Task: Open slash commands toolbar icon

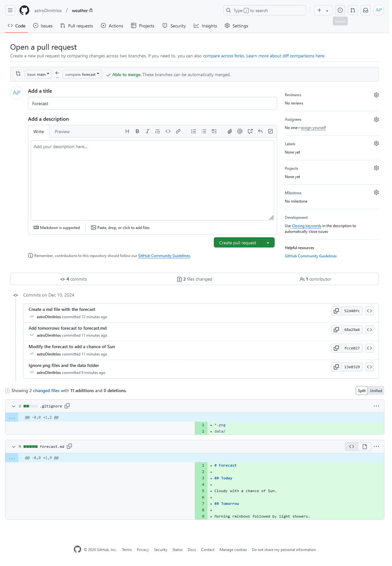Action: (x=270, y=131)
